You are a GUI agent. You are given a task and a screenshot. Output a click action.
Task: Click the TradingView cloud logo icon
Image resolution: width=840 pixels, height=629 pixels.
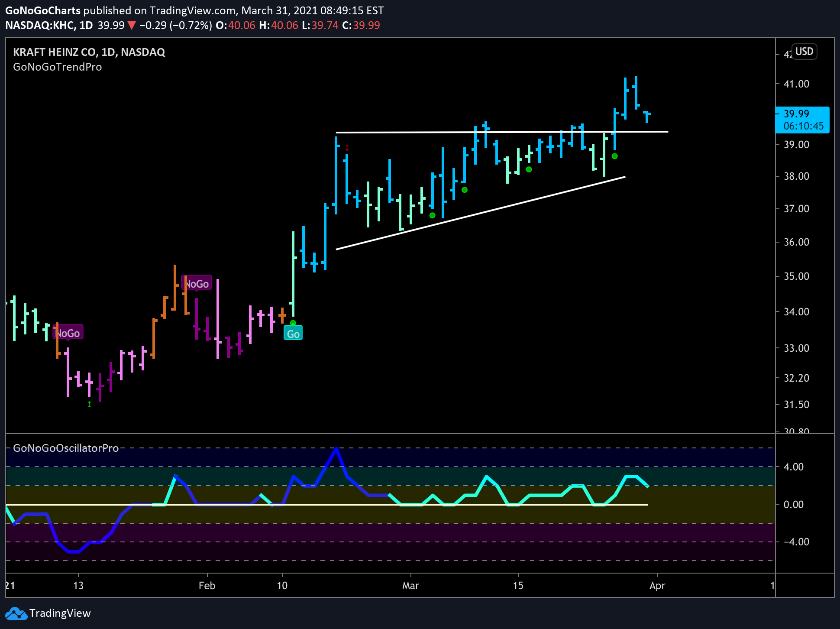coord(16,613)
